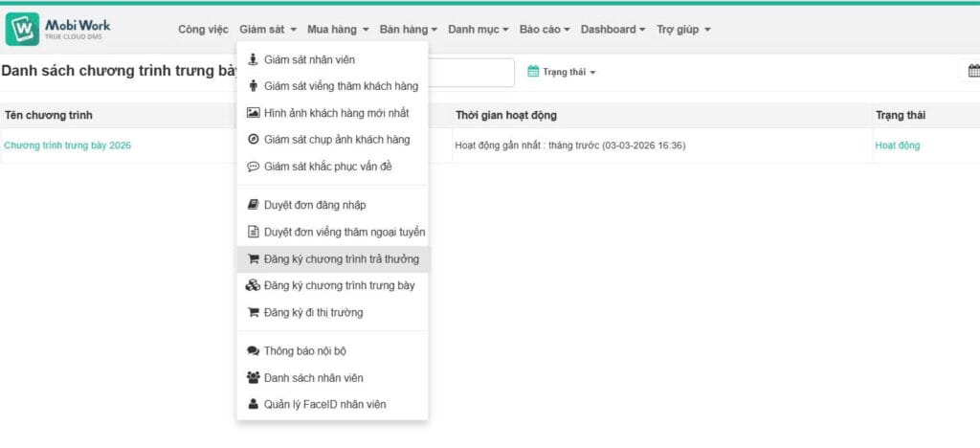Click the compass icon for Giám sát chụp ảnh khách hàng

253,139
